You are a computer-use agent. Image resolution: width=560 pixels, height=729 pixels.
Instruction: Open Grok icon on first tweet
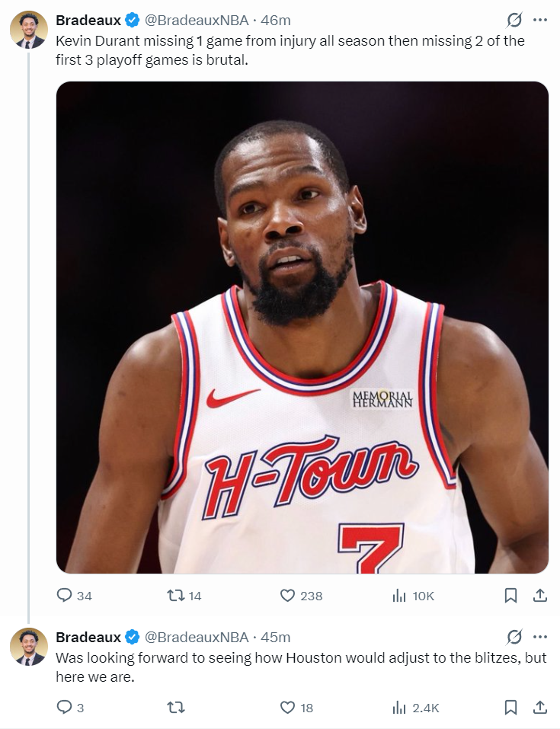coord(514,20)
